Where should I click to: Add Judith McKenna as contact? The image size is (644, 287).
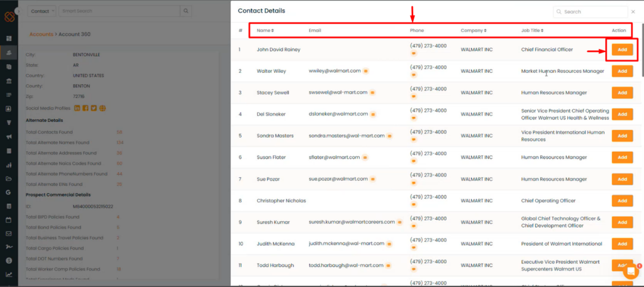click(x=622, y=244)
